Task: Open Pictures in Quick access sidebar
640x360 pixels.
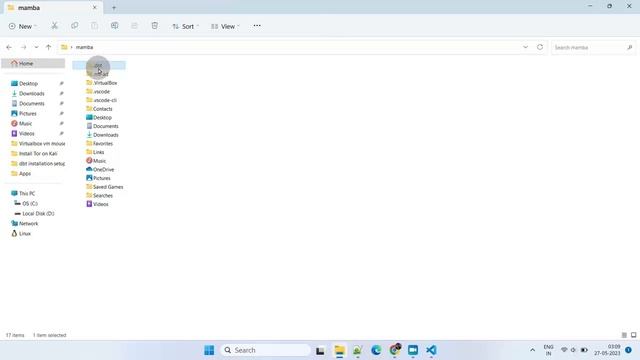Action: click(x=28, y=113)
